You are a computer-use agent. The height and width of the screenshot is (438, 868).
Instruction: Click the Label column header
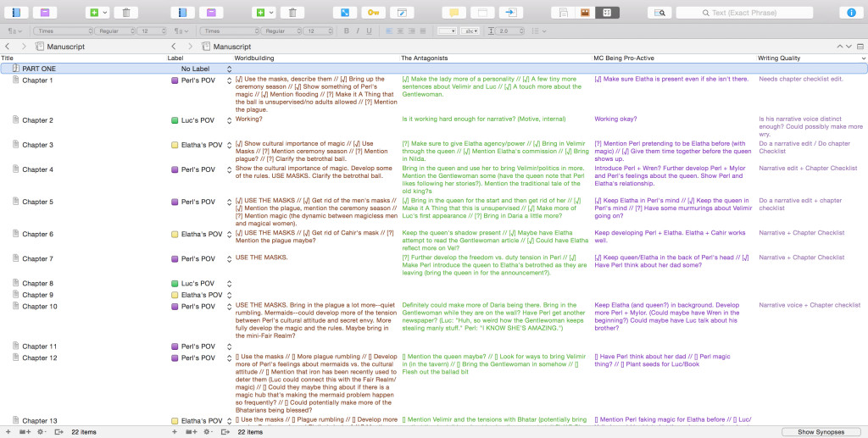199,58
